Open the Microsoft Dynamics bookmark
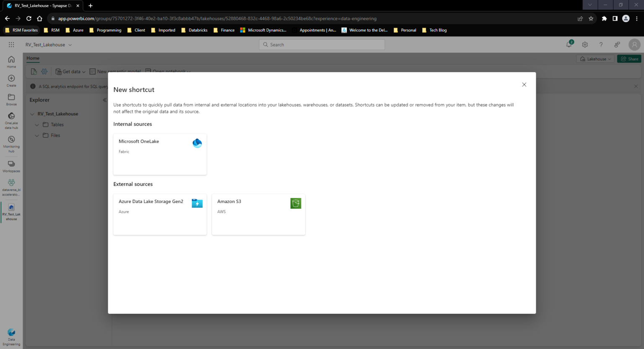The image size is (644, 349). pyautogui.click(x=263, y=30)
